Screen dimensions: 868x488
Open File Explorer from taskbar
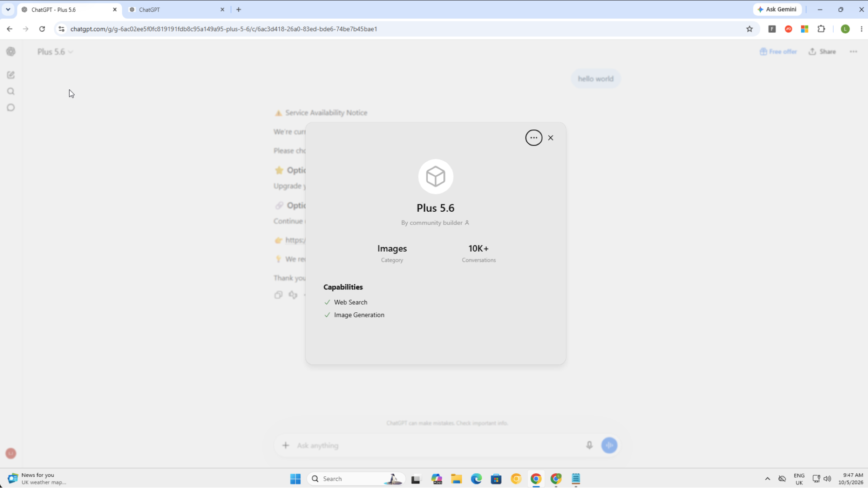coord(456,479)
